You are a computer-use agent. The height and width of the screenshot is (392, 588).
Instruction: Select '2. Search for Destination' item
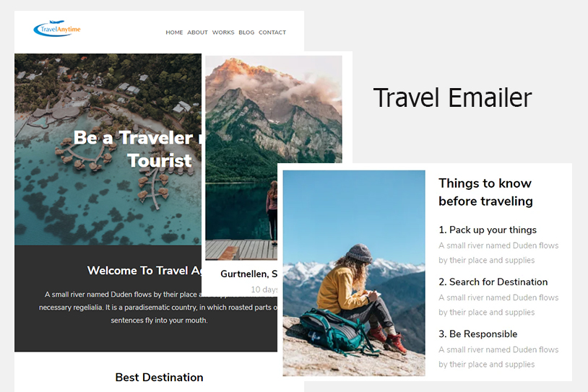coord(493,282)
